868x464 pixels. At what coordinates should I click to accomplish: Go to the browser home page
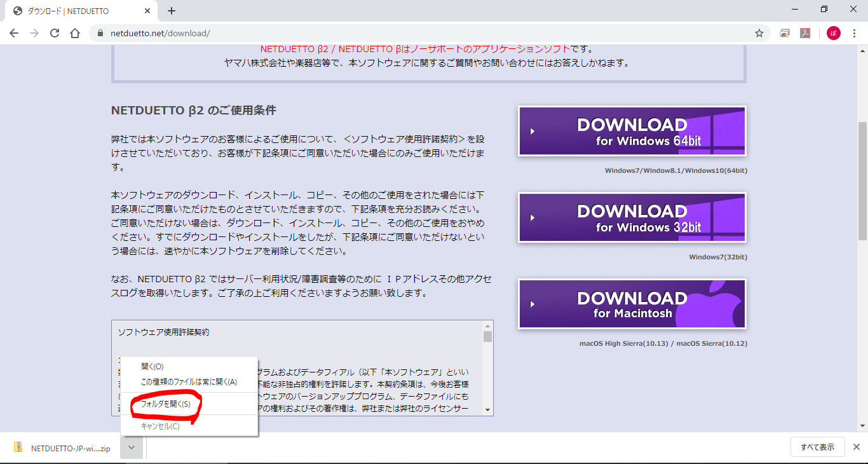75,33
